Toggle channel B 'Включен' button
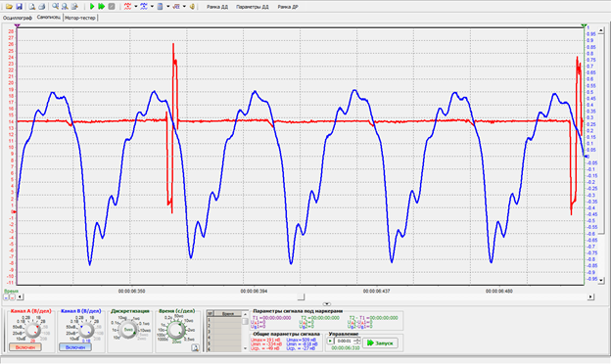This screenshot has height=364, width=611. pos(75,346)
